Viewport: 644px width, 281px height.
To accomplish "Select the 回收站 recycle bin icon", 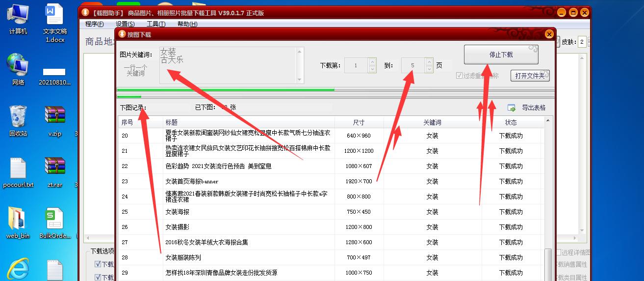I will [18, 120].
